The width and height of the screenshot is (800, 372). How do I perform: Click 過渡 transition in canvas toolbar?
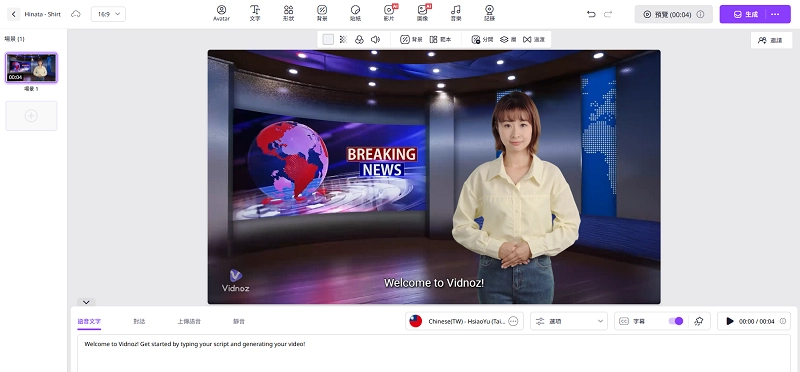tap(534, 39)
